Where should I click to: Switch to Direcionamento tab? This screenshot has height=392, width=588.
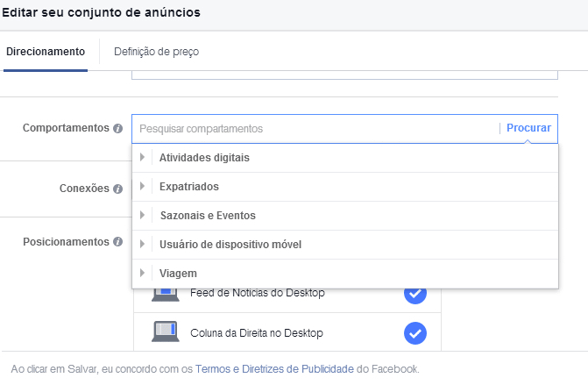click(46, 52)
